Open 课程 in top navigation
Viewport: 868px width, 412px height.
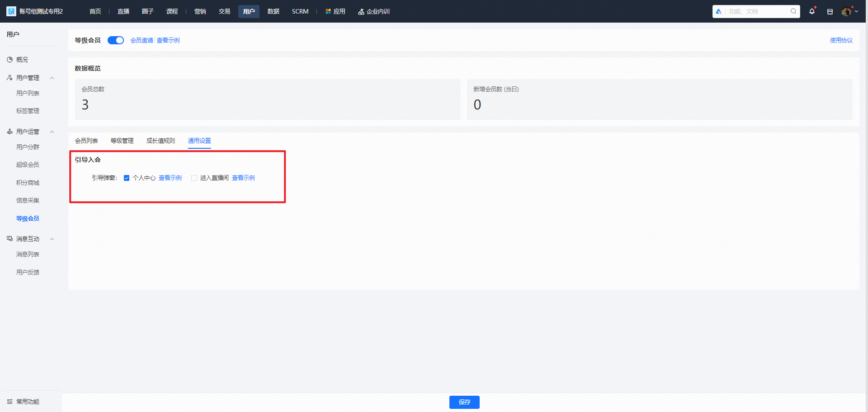[172, 11]
